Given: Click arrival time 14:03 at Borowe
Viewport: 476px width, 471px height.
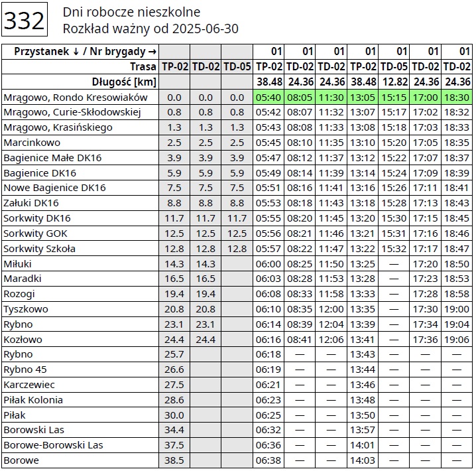Looking at the screenshot, I should pos(363,460).
